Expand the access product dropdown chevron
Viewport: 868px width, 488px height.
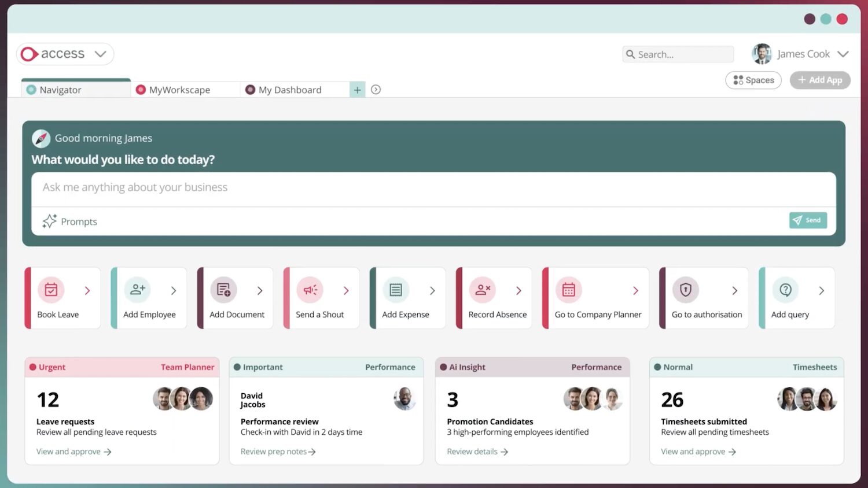tap(101, 54)
